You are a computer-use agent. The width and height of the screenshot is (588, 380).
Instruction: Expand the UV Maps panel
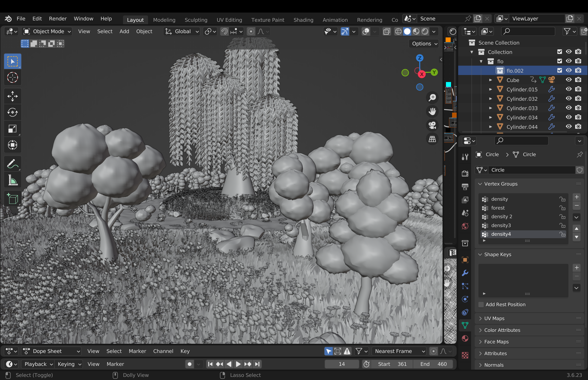494,318
